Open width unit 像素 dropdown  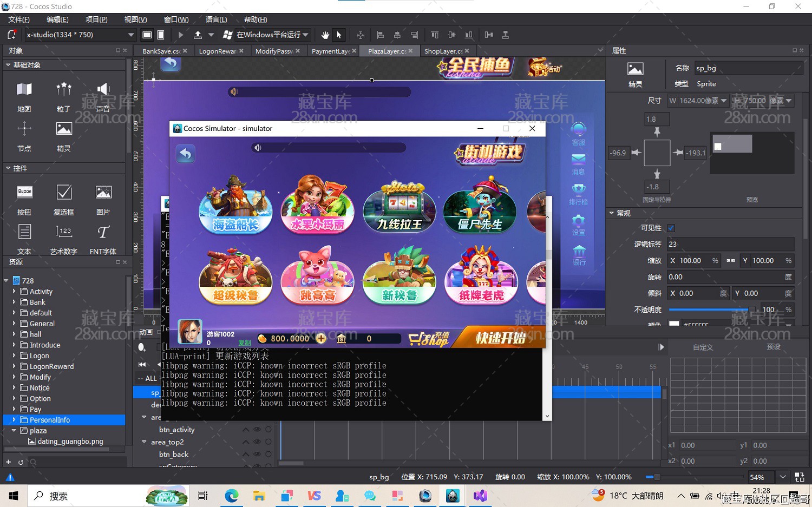[x=724, y=101]
